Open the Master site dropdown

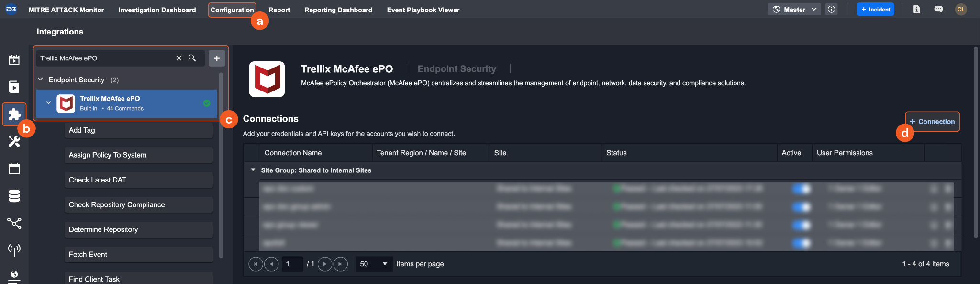click(x=794, y=10)
